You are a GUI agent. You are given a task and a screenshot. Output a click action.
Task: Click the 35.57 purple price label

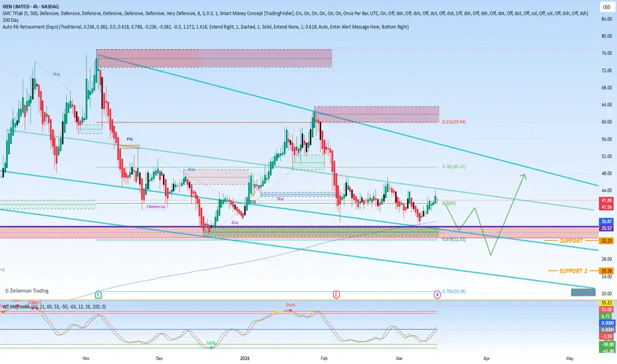[x=606, y=228]
